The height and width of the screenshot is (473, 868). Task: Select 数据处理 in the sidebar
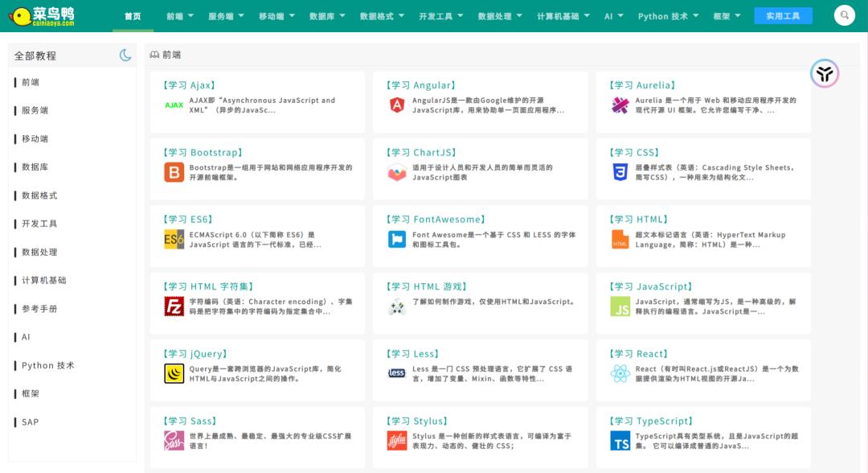tap(39, 252)
